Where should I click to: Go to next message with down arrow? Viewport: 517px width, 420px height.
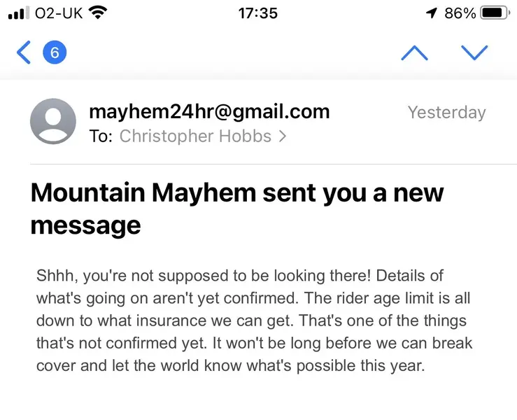[474, 52]
